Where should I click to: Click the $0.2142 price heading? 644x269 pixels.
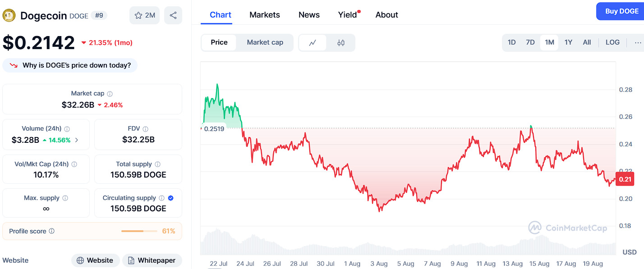coord(39,43)
